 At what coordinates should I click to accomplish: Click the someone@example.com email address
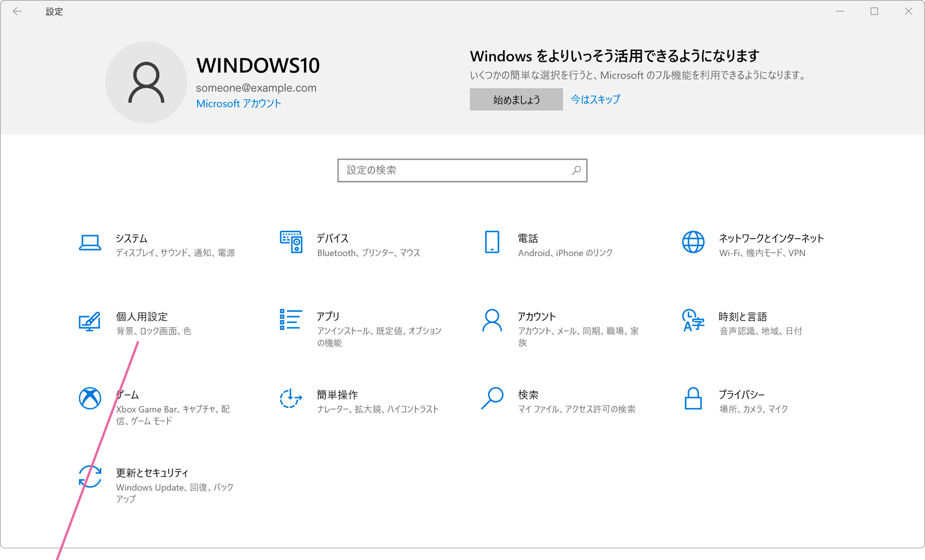click(x=256, y=88)
